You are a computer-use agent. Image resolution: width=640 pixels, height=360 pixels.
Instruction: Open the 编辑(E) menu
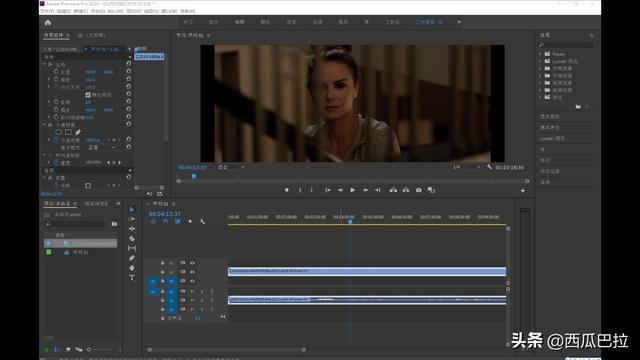pos(64,11)
